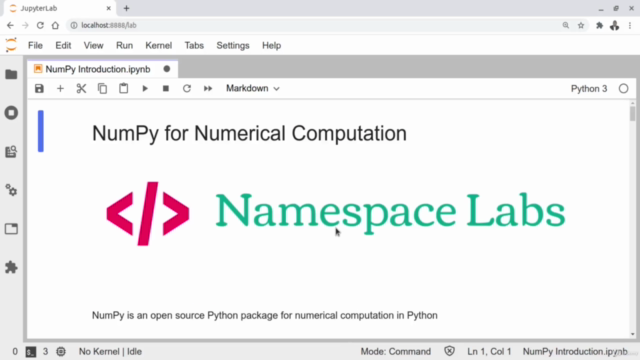Open the File menu
Screen dimensions: 640x360
point(36,45)
